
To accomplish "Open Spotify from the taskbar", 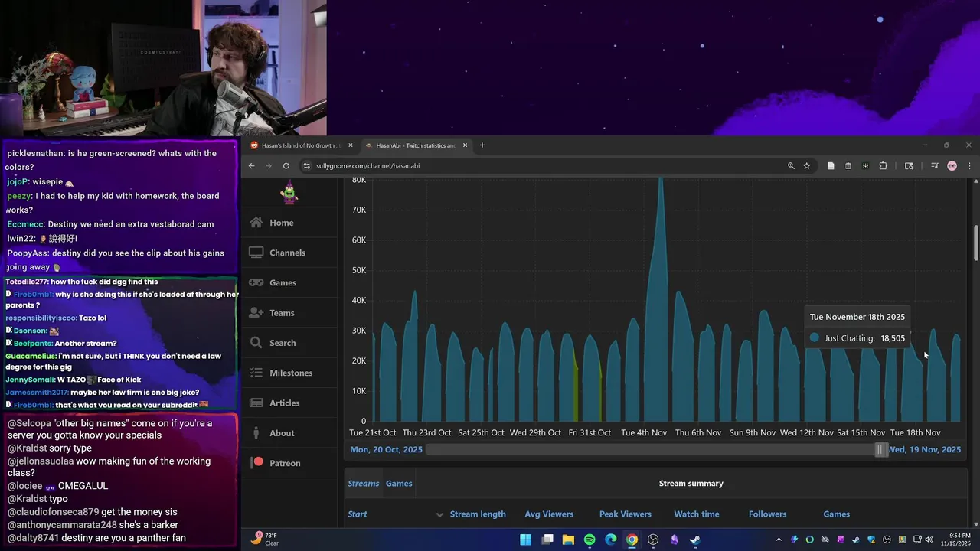I will (590, 540).
